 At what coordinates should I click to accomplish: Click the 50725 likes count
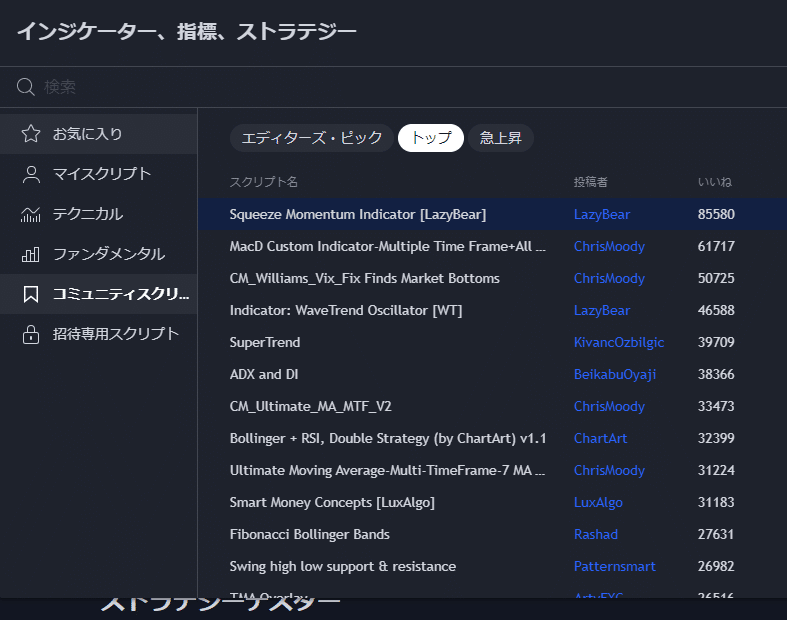[716, 279]
